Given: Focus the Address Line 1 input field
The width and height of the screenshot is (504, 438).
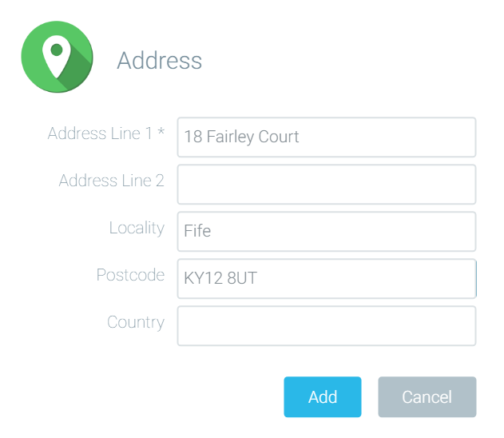Looking at the screenshot, I should [x=327, y=137].
